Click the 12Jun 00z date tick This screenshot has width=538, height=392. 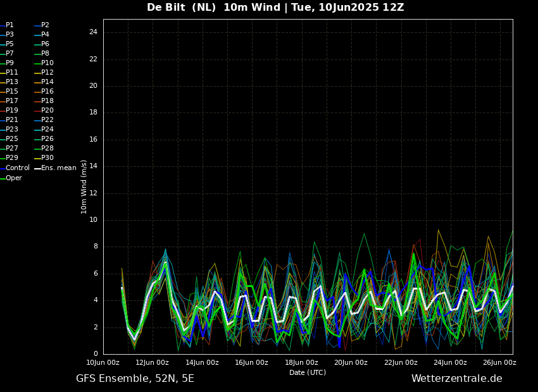153,362
